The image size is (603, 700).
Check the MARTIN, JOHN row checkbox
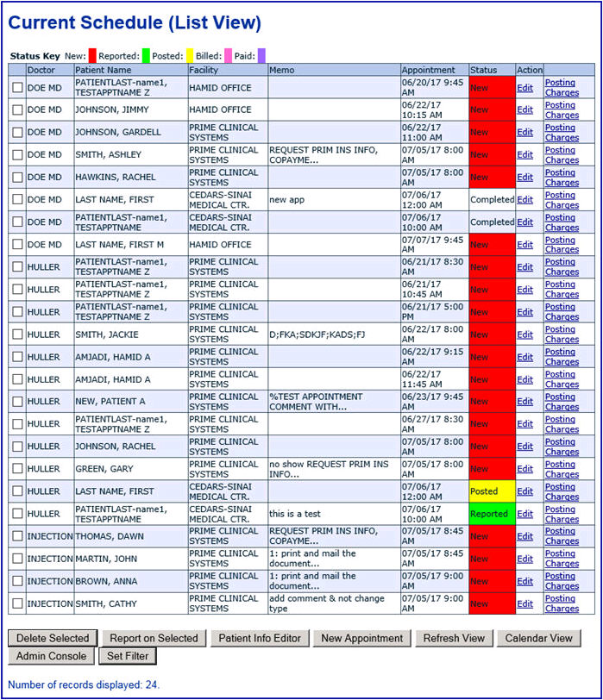coord(17,559)
